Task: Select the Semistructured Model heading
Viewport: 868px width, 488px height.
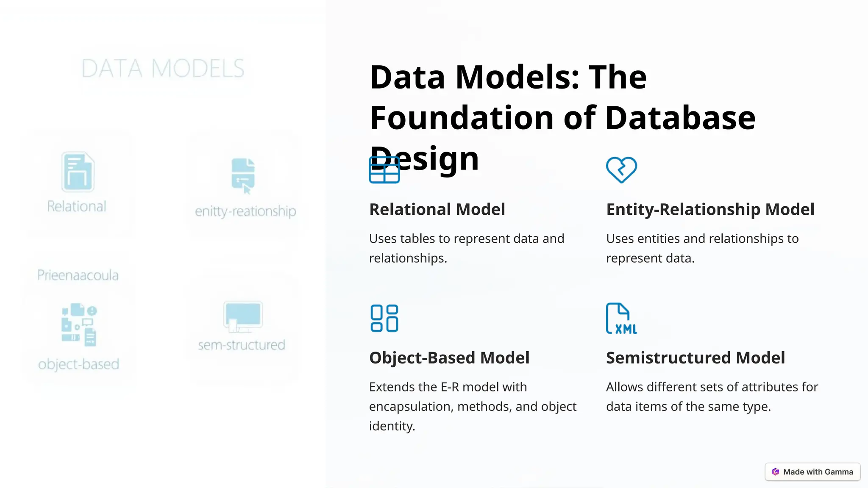Action: tap(696, 358)
